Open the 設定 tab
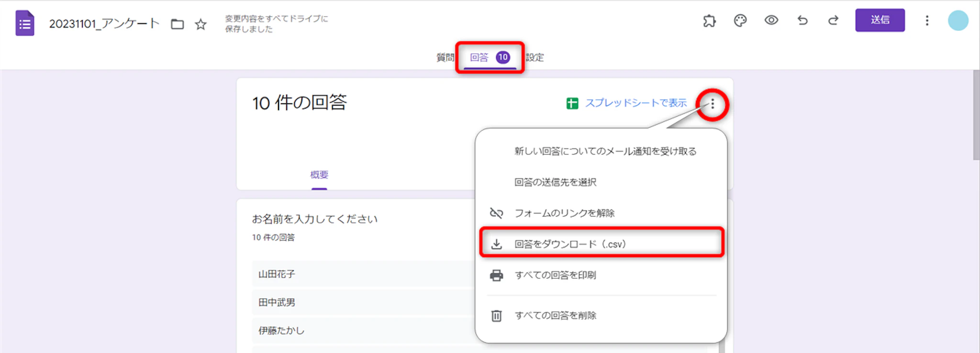 point(535,57)
